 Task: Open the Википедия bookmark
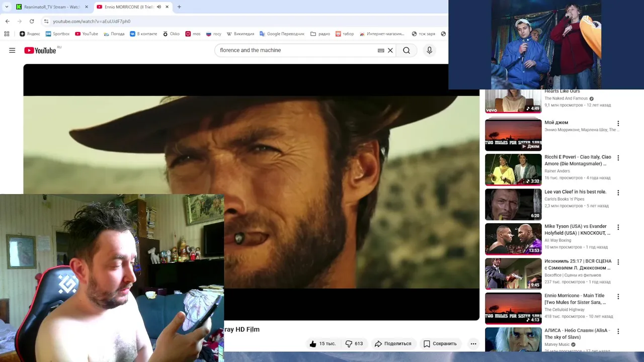(240, 34)
